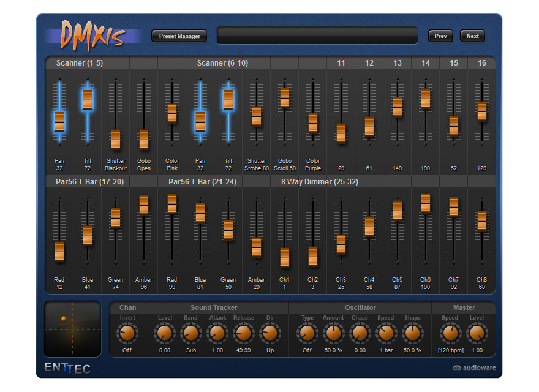Screen dimensions: 539x392
Task: Click the Ch6 dimmer fader at 100
Action: pos(426,203)
